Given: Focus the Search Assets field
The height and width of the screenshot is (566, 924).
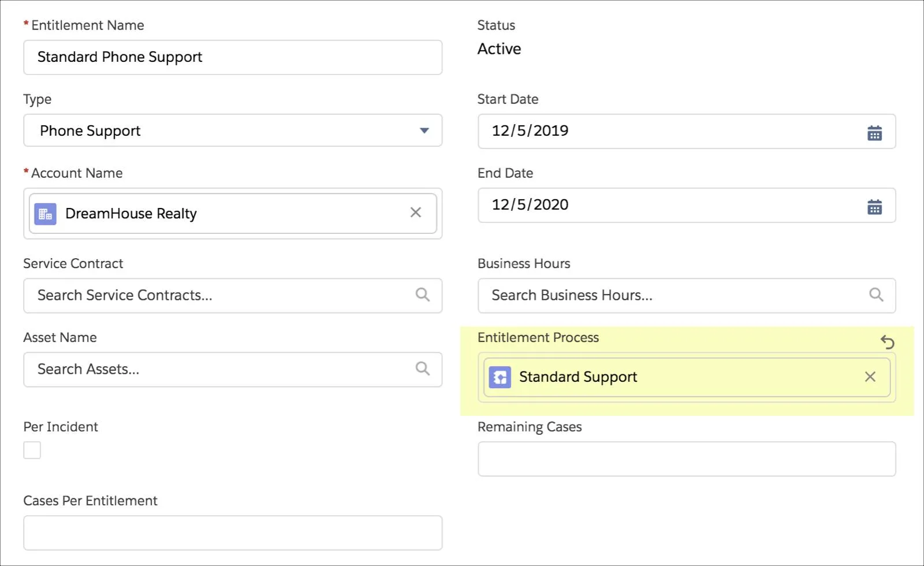Looking at the screenshot, I should (x=233, y=370).
